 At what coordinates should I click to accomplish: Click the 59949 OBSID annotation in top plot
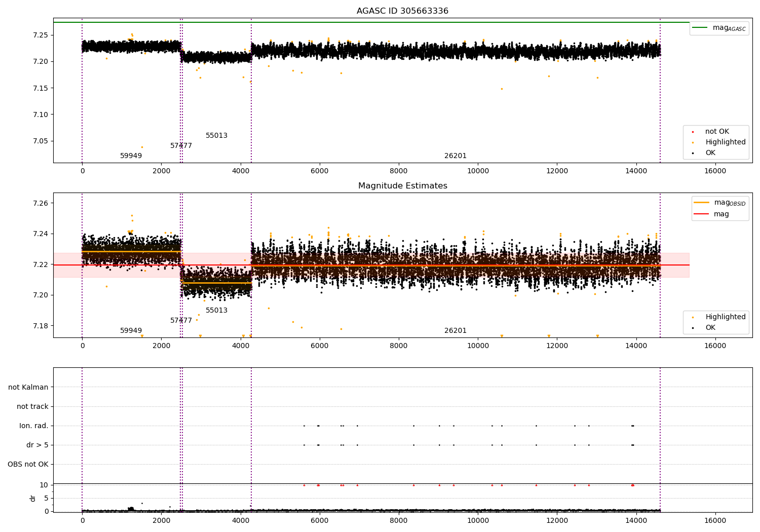point(131,156)
